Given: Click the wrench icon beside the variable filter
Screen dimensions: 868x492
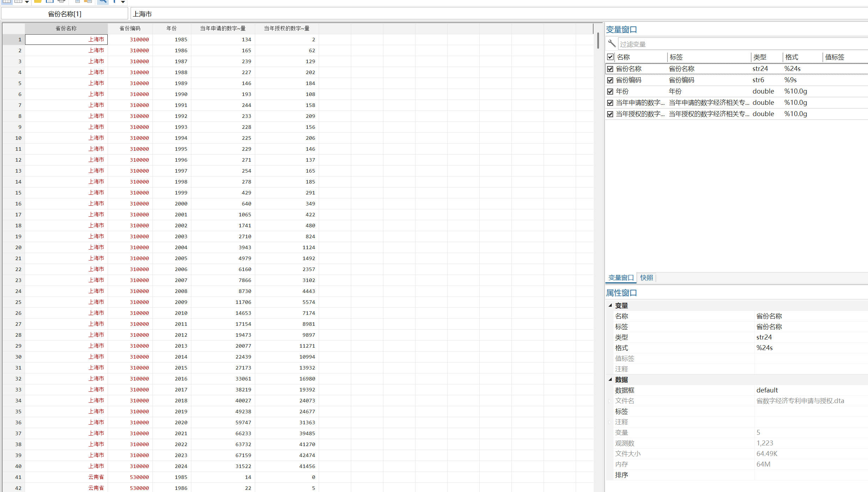Looking at the screenshot, I should [x=612, y=44].
